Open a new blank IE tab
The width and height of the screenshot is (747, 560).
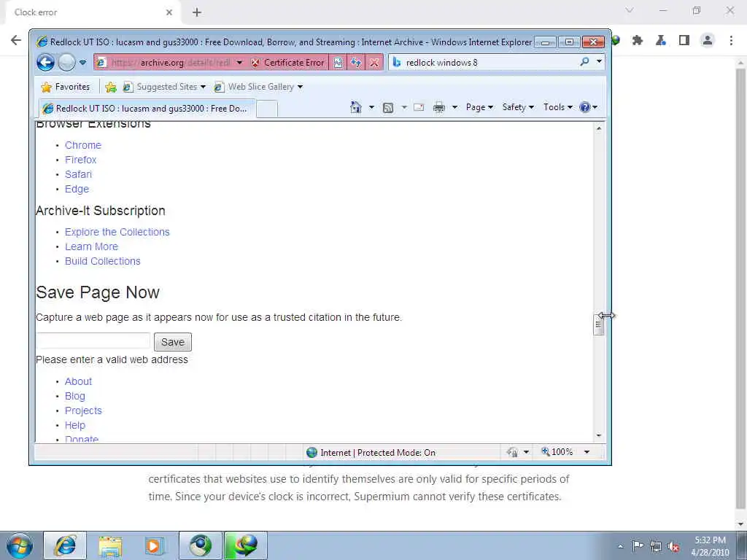(x=267, y=109)
